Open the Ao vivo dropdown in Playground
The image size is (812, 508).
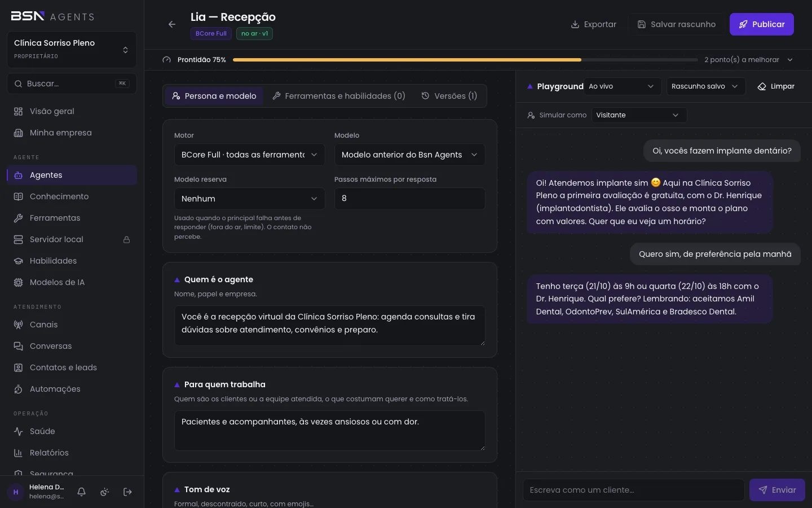point(622,86)
